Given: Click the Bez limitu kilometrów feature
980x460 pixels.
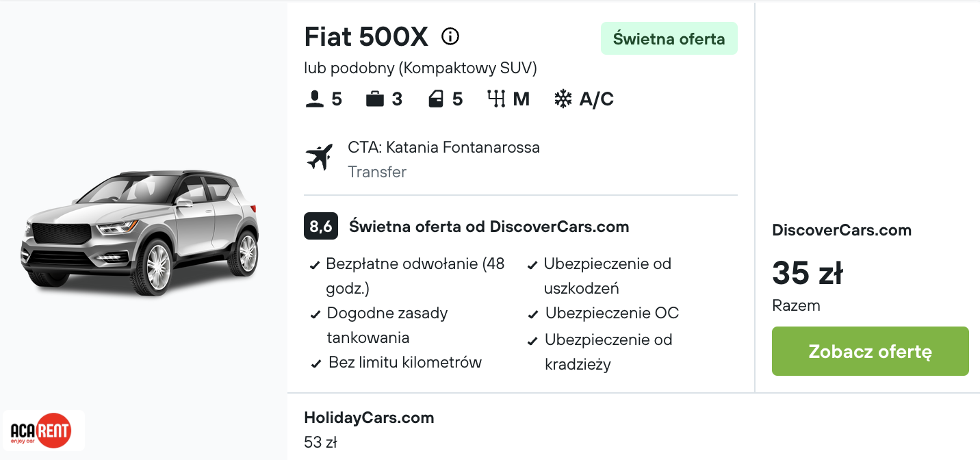Looking at the screenshot, I should coord(404,362).
